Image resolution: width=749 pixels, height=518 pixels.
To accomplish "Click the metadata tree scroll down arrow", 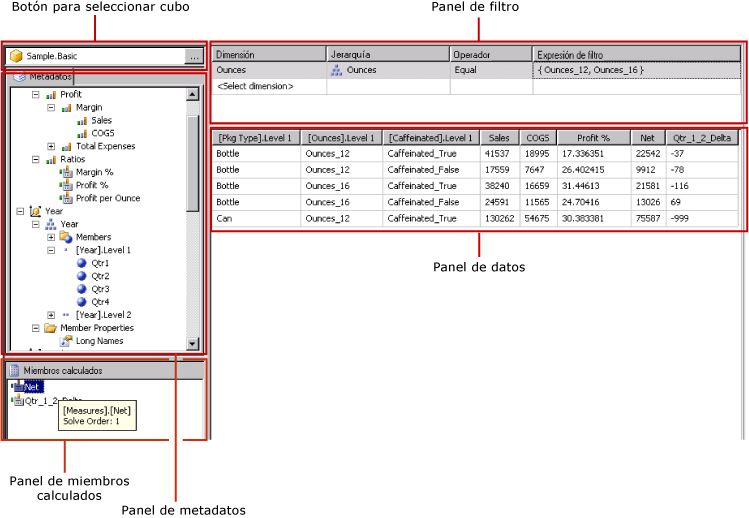I will 193,344.
